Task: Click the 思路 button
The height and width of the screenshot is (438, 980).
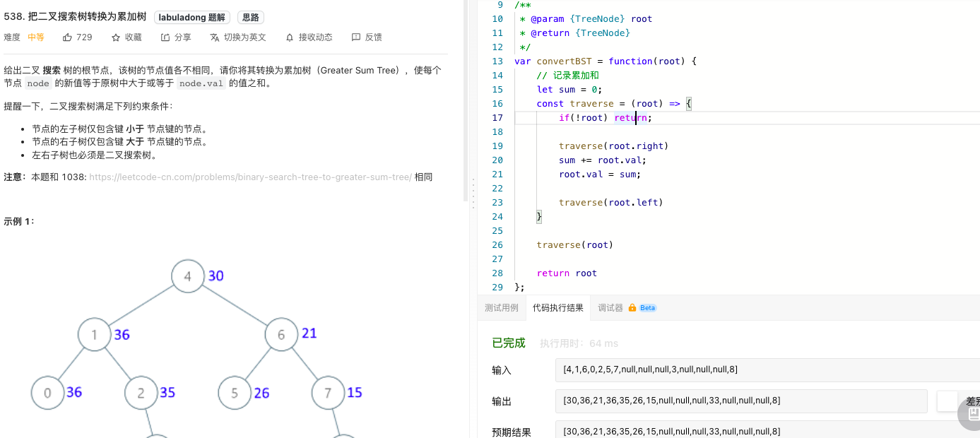Action: (x=250, y=18)
